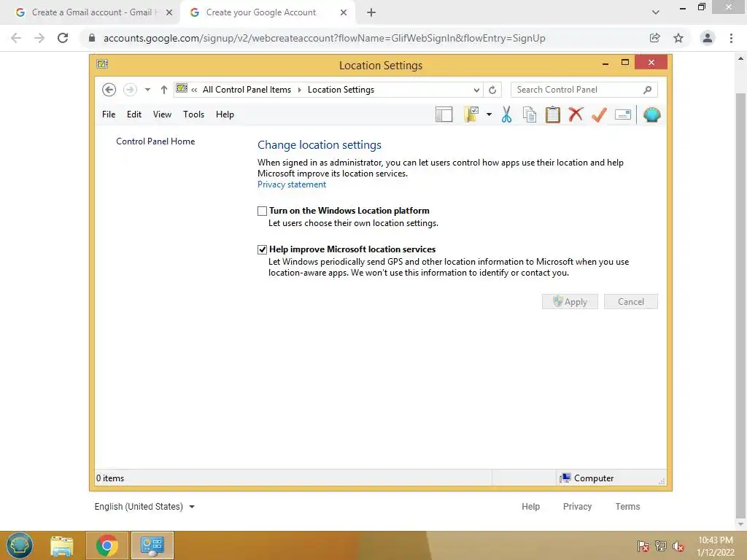747x560 pixels.
Task: Uncheck Help improve Microsoft location services
Action: [262, 249]
